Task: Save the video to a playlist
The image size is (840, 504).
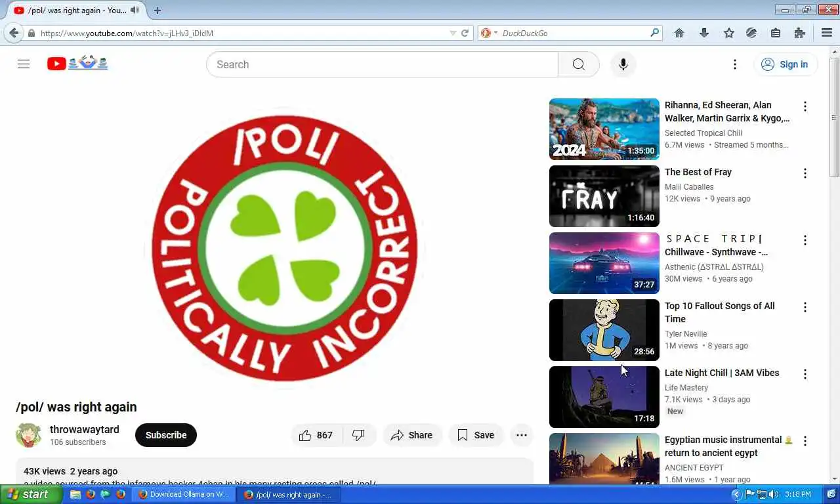Action: pos(476,435)
